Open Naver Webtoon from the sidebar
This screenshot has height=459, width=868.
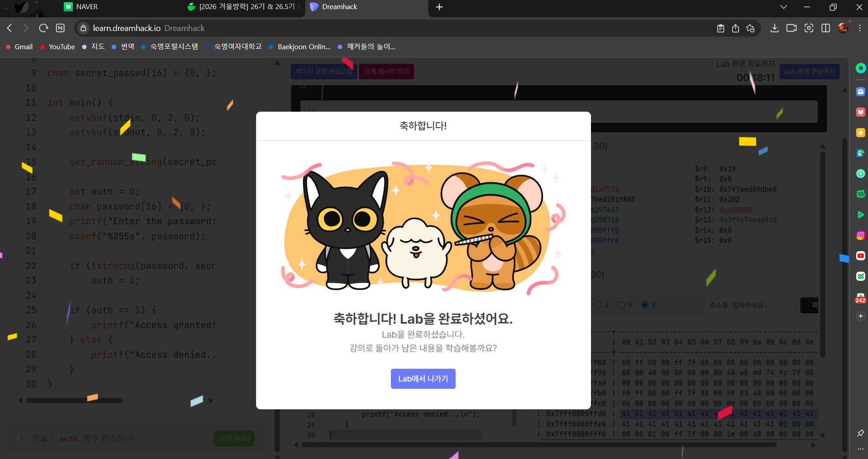click(x=860, y=194)
